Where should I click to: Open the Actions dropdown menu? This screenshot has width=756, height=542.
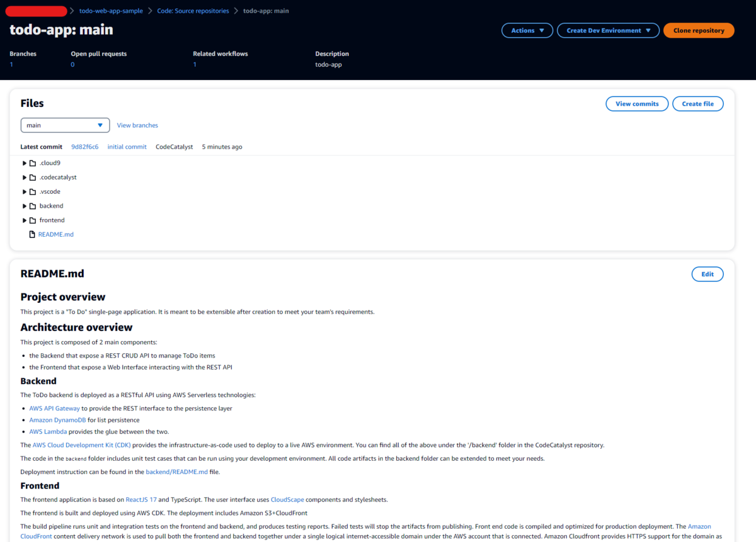(x=527, y=30)
